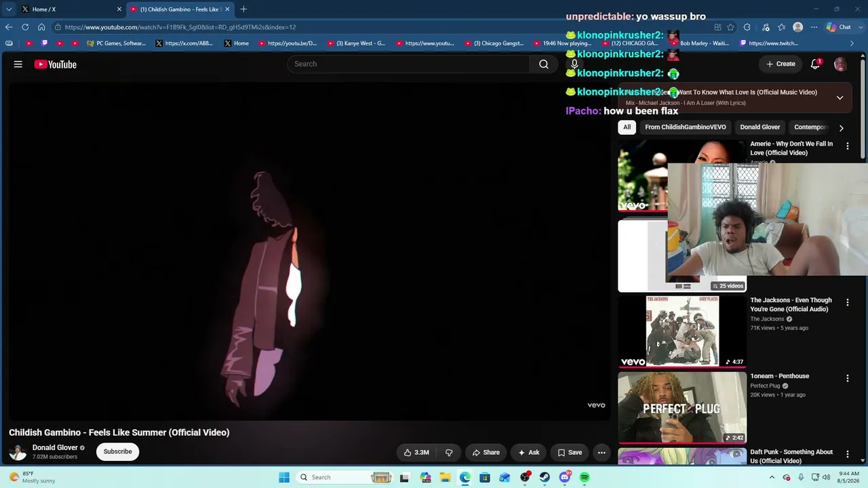This screenshot has height=488, width=868.
Task: Open Microsoft Store from the taskbar
Action: click(x=485, y=477)
